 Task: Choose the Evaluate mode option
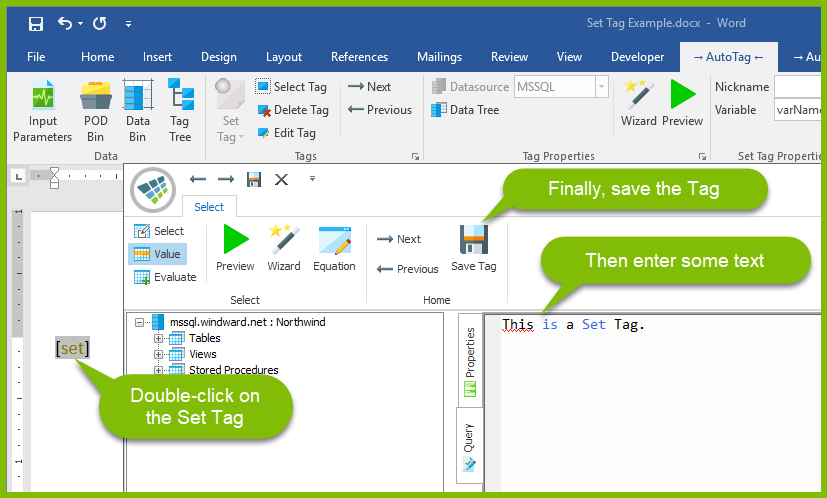point(165,277)
